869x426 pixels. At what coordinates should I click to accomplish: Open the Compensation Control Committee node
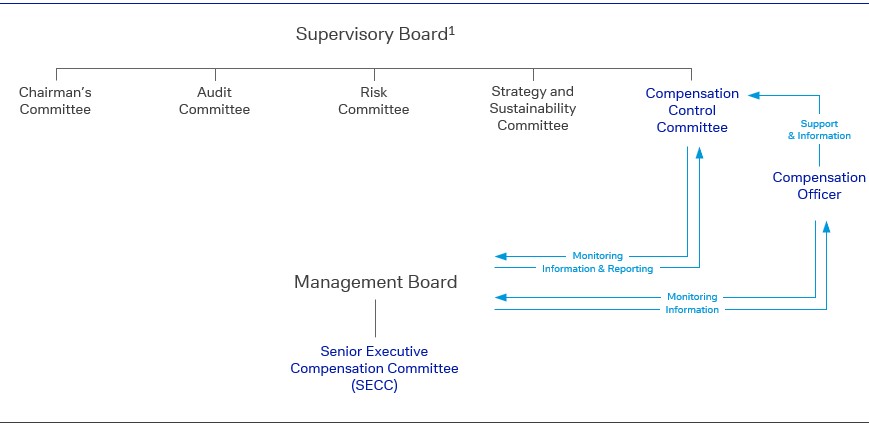pyautogui.click(x=692, y=110)
